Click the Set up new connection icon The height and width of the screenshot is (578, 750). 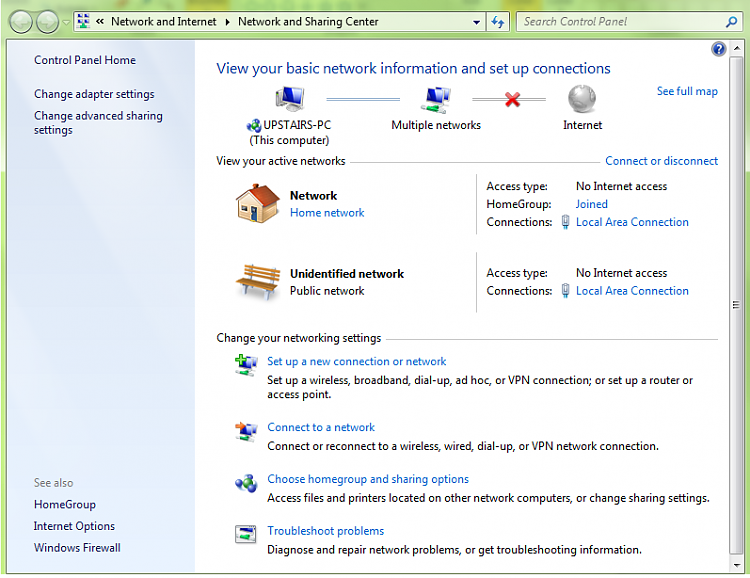246,365
